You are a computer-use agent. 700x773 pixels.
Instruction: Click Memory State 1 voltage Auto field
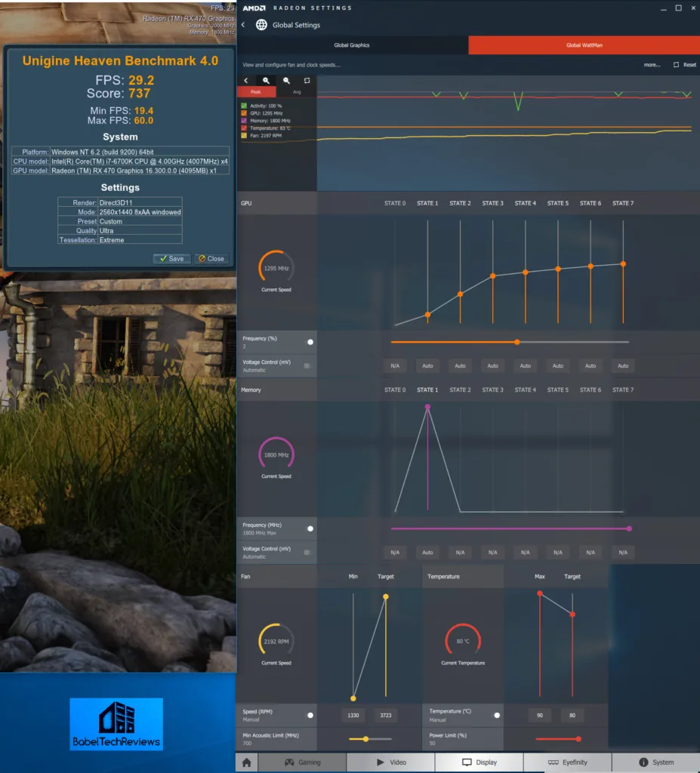pyautogui.click(x=427, y=552)
